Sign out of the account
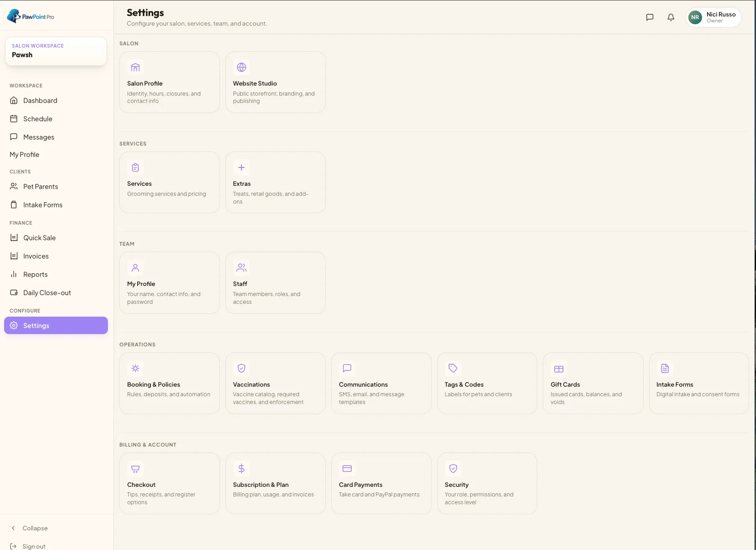 (28, 546)
